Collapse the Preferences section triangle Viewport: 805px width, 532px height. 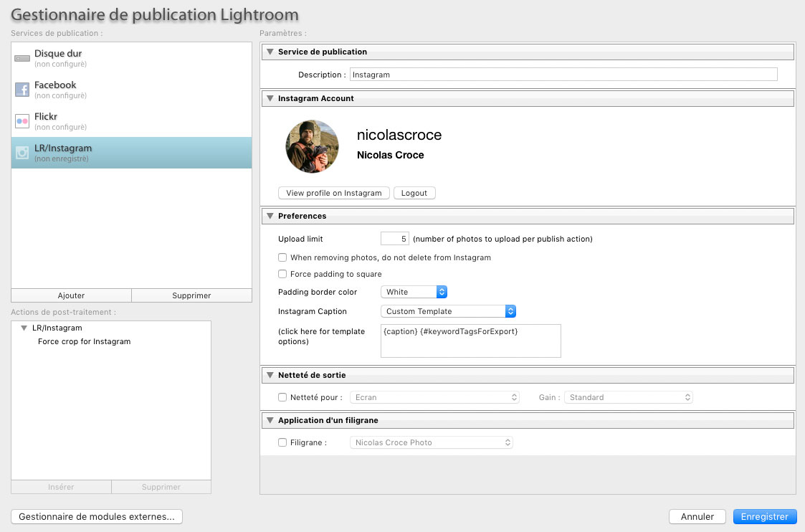click(x=270, y=217)
